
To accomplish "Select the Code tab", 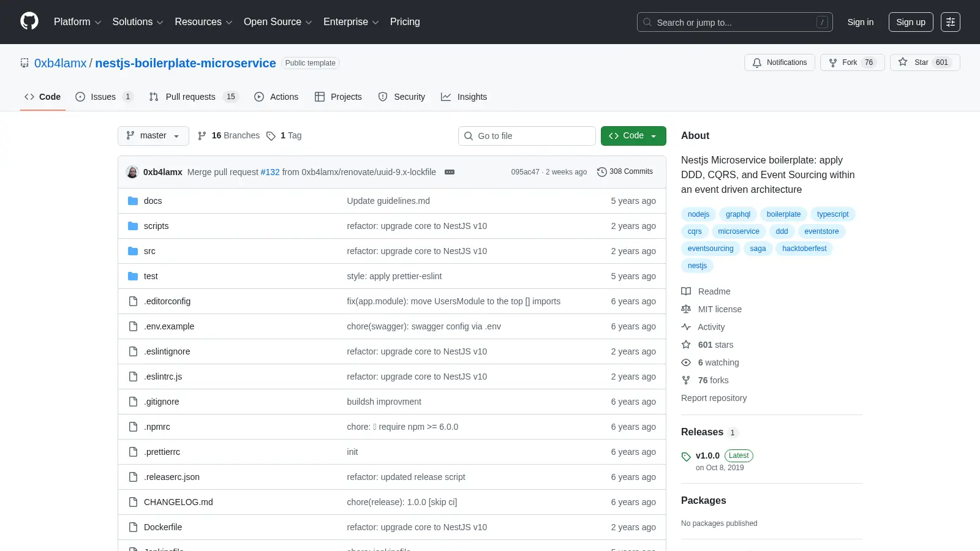I will click(x=43, y=97).
